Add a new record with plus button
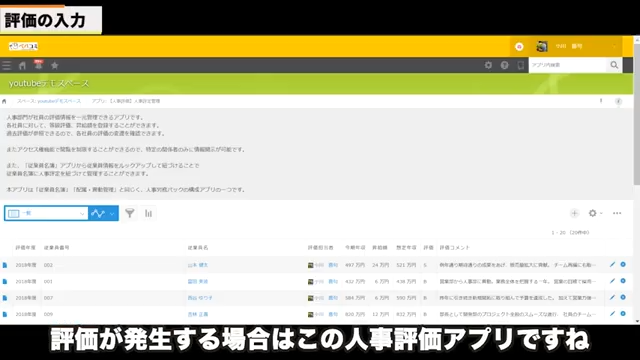 [x=574, y=213]
